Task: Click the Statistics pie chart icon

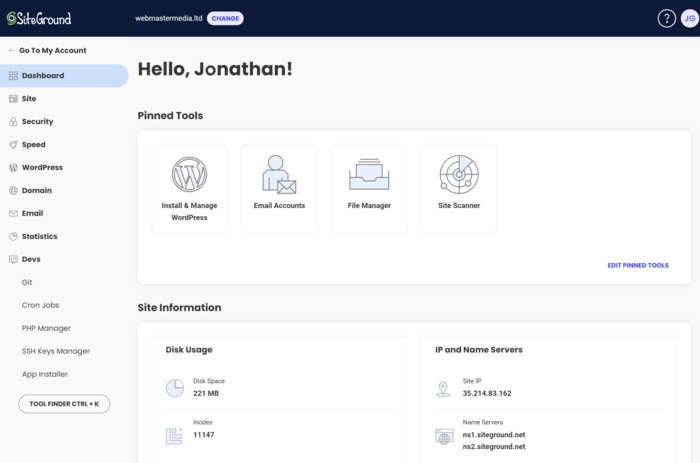Action: point(13,236)
